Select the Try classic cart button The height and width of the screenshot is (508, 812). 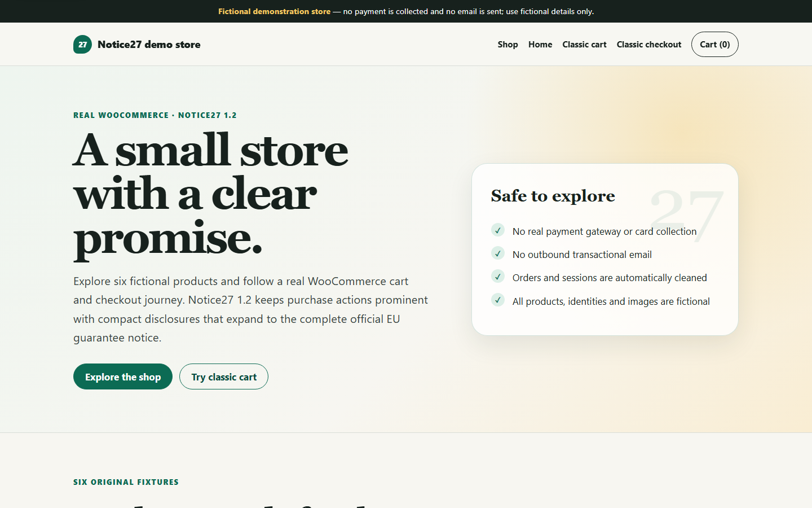tap(224, 376)
